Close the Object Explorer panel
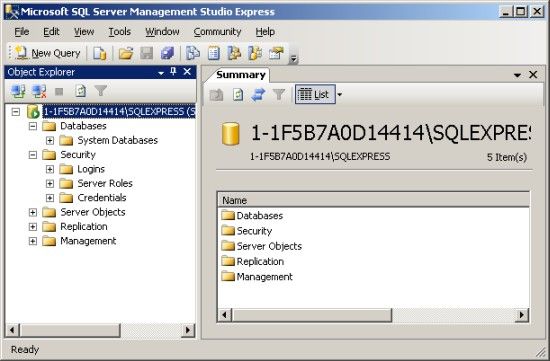The width and height of the screenshot is (550, 361). click(x=187, y=72)
